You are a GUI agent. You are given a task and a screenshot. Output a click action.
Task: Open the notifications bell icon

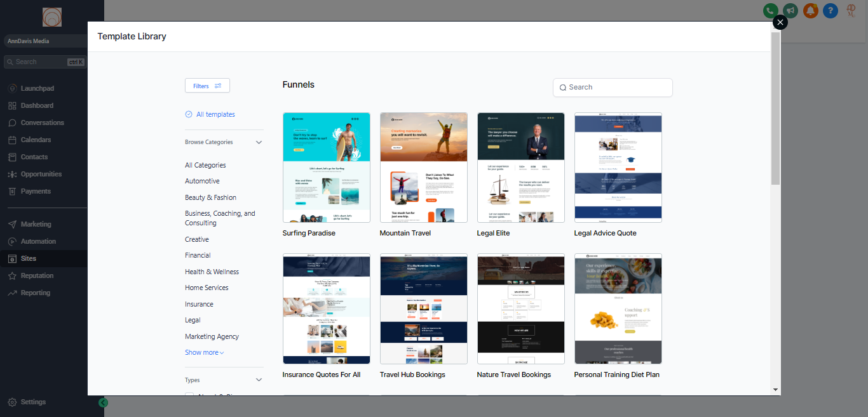(x=810, y=11)
